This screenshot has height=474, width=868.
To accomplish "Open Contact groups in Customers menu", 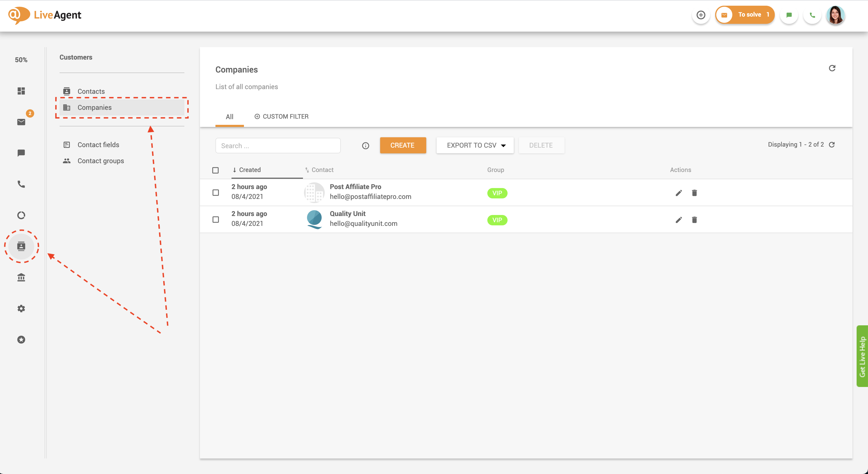I will pos(100,161).
